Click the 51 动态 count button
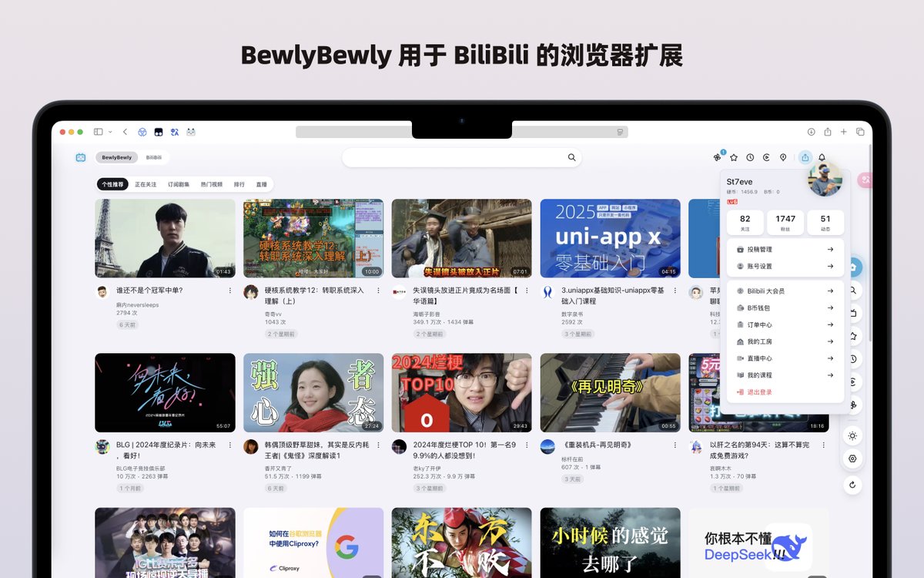 coord(825,223)
